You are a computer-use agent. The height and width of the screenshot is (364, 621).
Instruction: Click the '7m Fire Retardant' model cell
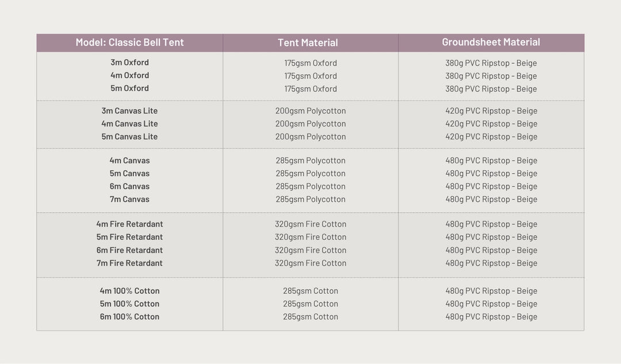pyautogui.click(x=129, y=263)
